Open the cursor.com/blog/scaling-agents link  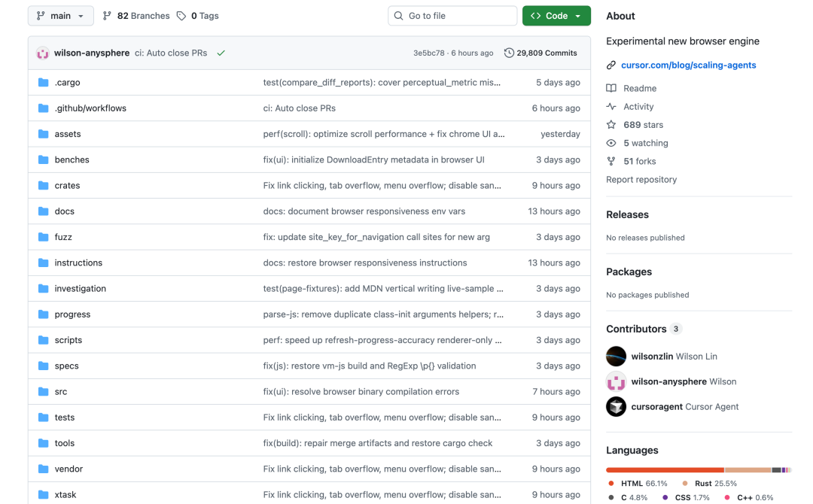(x=688, y=65)
